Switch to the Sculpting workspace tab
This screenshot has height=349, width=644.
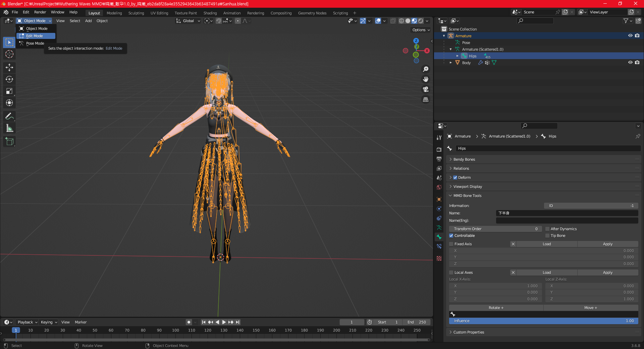click(x=136, y=13)
